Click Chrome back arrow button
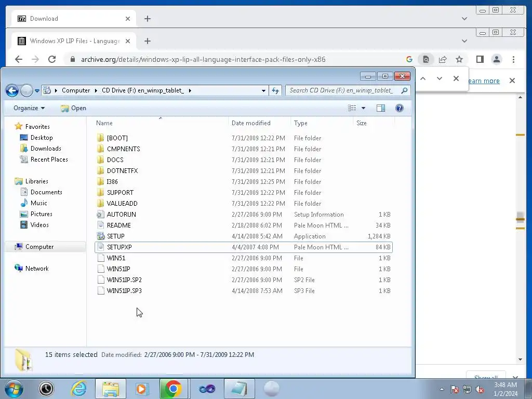532x399 pixels. (19, 59)
